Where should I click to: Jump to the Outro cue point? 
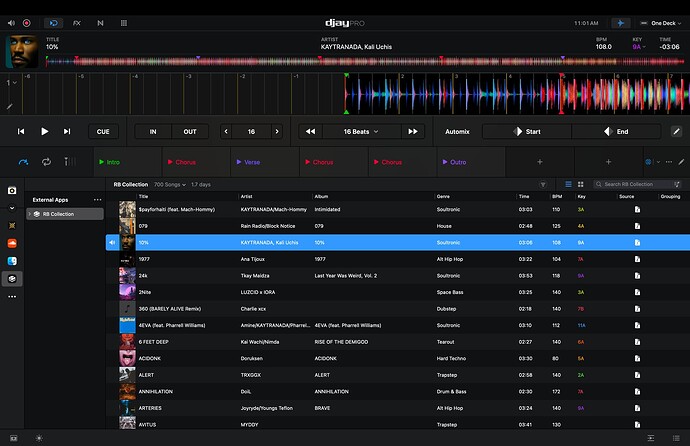click(471, 162)
